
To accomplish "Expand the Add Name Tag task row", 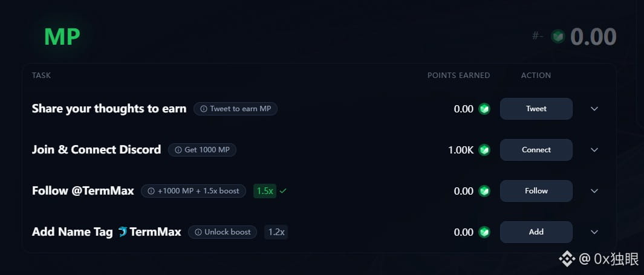I will (594, 232).
